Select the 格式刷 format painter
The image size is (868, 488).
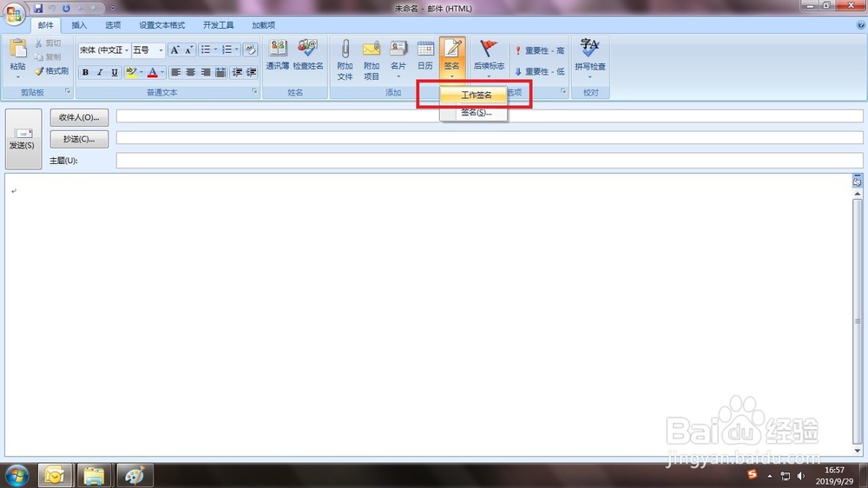pyautogui.click(x=51, y=71)
